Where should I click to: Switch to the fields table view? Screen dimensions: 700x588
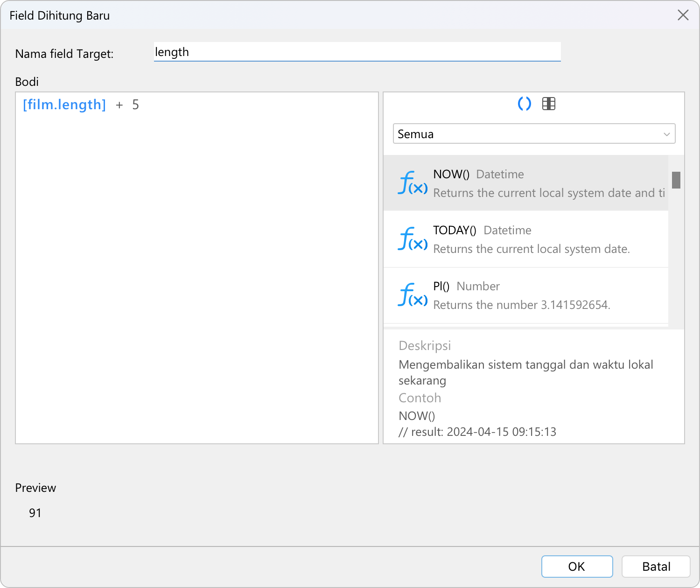coord(549,104)
